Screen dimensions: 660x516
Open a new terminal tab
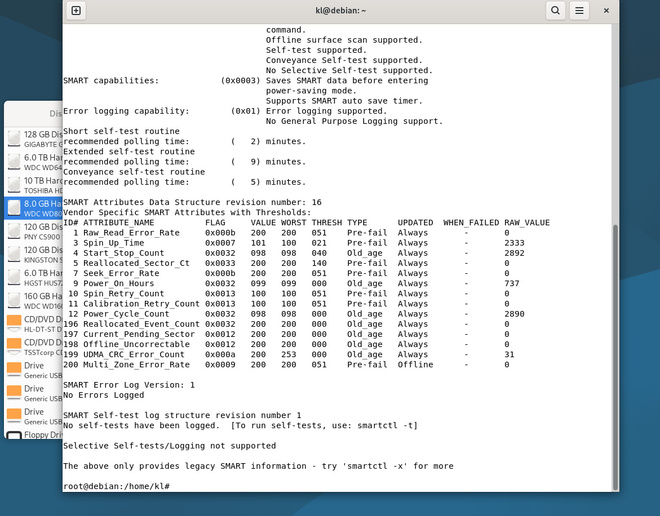[x=76, y=11]
